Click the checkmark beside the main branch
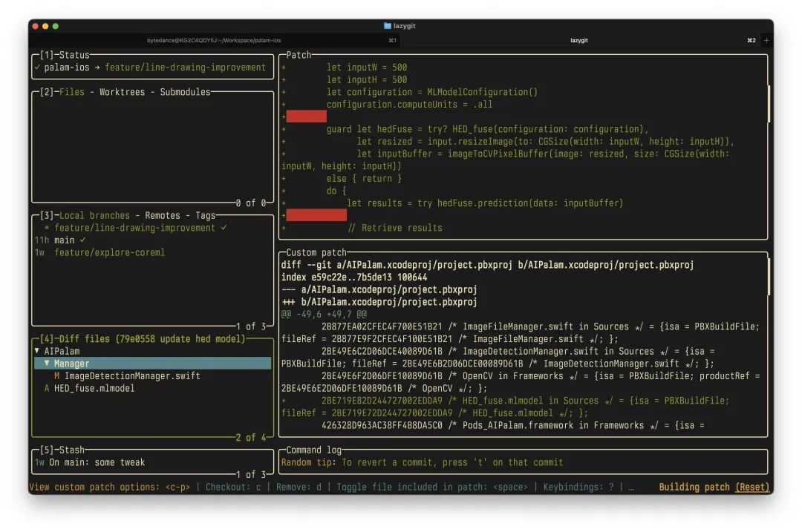Viewport: 802px width, 532px height. 82,240
